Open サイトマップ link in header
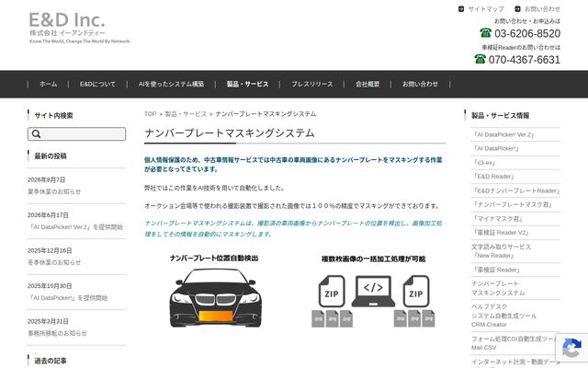Screen dimensions: 588x368 [486, 9]
